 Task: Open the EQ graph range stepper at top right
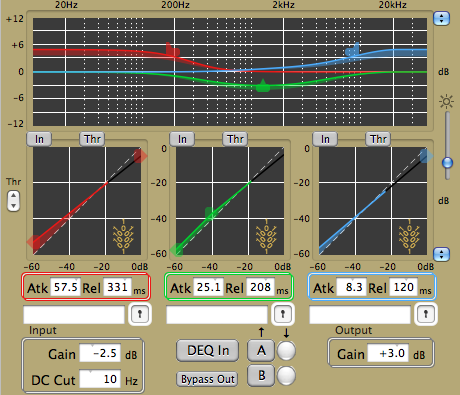pos(442,18)
